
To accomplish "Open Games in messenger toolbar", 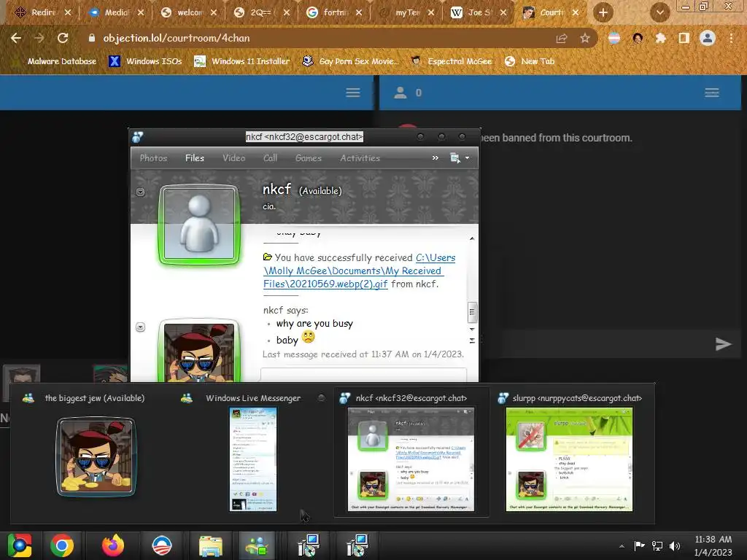I will pyautogui.click(x=309, y=158).
